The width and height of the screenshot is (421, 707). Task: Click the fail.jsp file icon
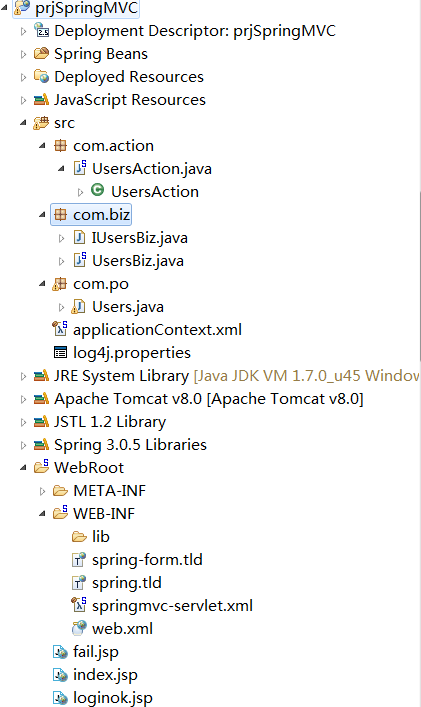(60, 652)
